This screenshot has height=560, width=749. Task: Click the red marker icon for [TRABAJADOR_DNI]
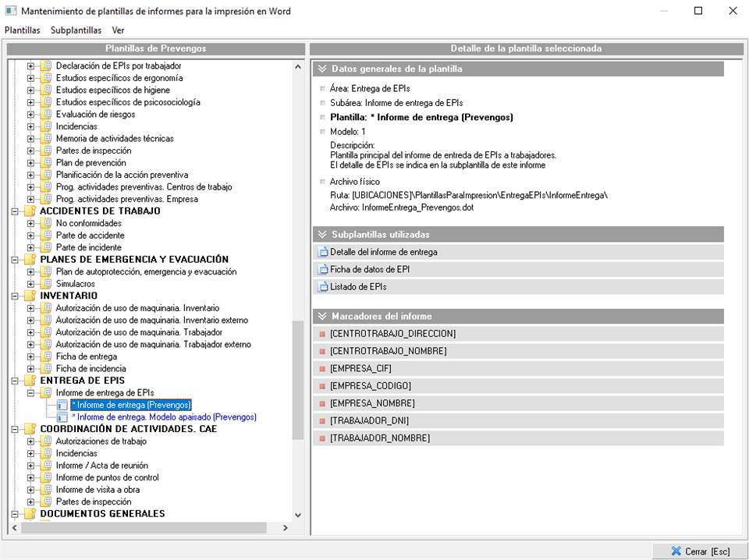321,420
